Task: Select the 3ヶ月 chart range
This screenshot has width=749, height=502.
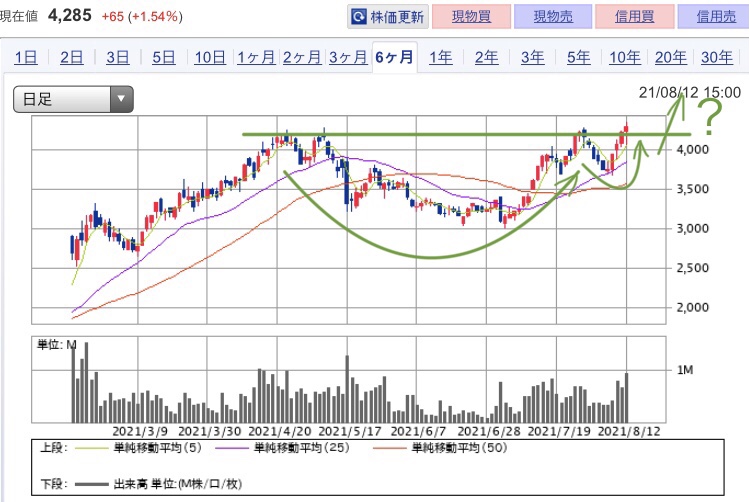Action: click(348, 57)
